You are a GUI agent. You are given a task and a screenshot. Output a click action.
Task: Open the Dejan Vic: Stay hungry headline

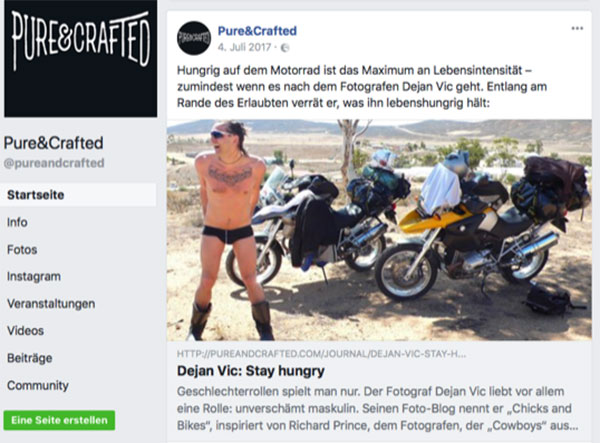[251, 371]
